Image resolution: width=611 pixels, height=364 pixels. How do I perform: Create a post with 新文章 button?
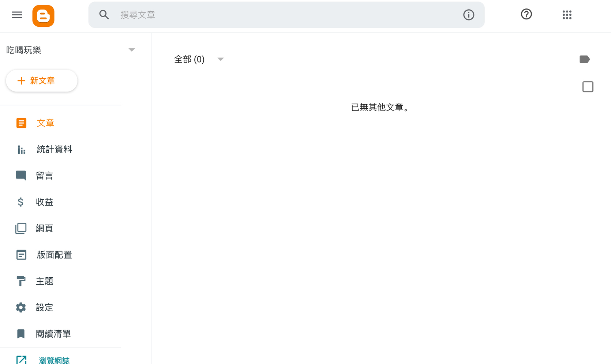point(42,80)
